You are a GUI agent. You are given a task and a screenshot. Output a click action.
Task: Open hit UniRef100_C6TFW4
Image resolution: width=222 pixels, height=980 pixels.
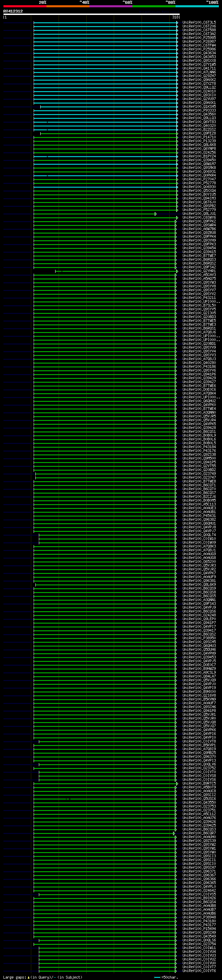[x=199, y=45]
